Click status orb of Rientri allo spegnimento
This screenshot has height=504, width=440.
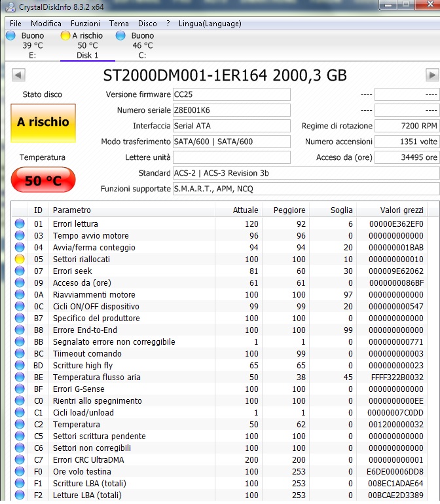click(x=20, y=401)
